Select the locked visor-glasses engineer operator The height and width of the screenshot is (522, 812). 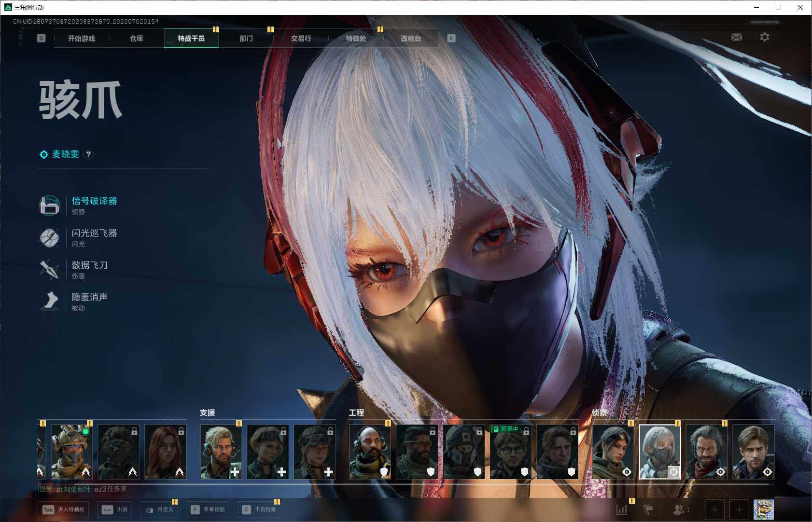[x=417, y=452]
